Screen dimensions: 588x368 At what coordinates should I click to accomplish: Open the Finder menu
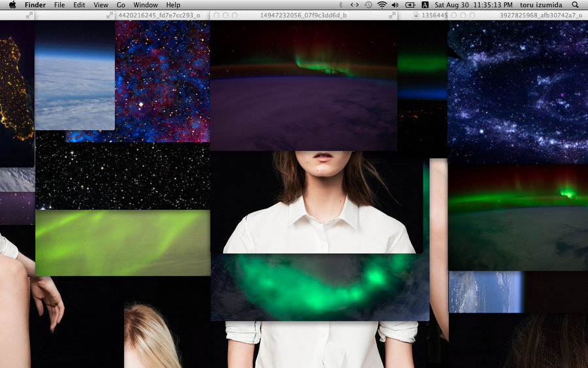pos(35,5)
